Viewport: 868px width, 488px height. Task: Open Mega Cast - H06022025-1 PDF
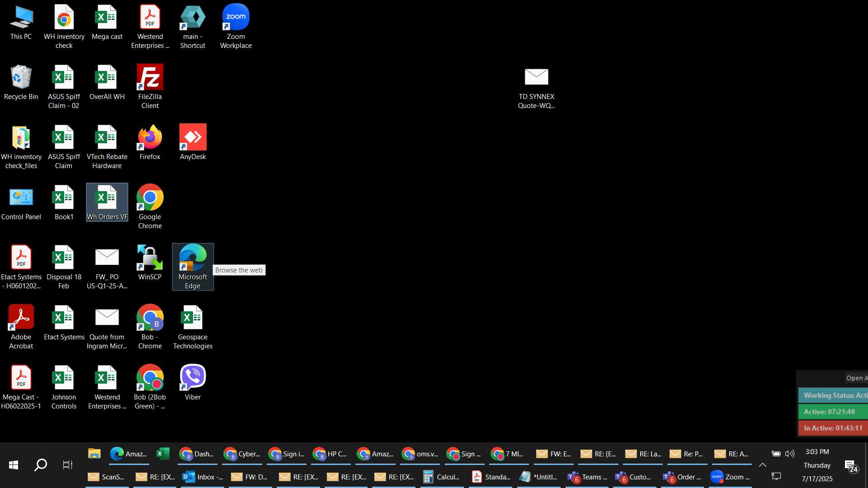click(x=21, y=388)
